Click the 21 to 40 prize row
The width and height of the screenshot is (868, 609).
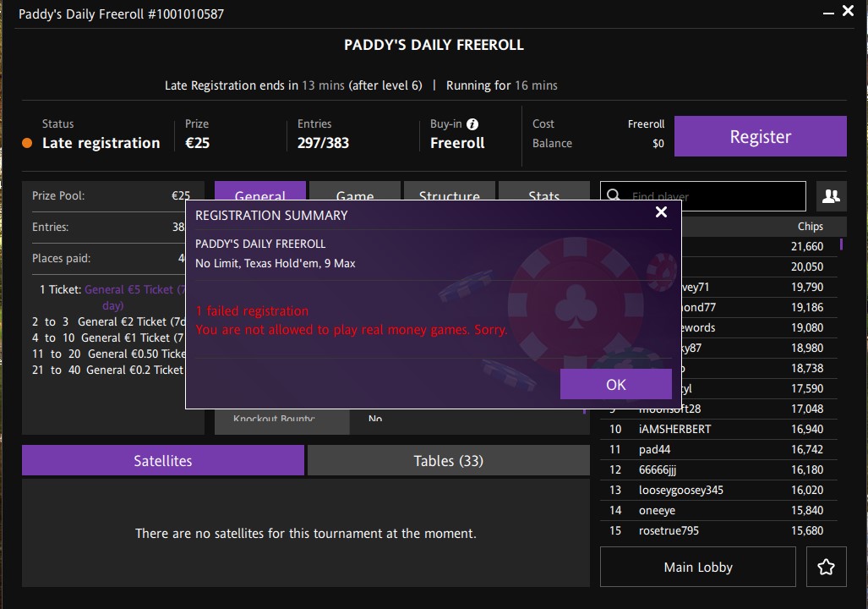[108, 370]
